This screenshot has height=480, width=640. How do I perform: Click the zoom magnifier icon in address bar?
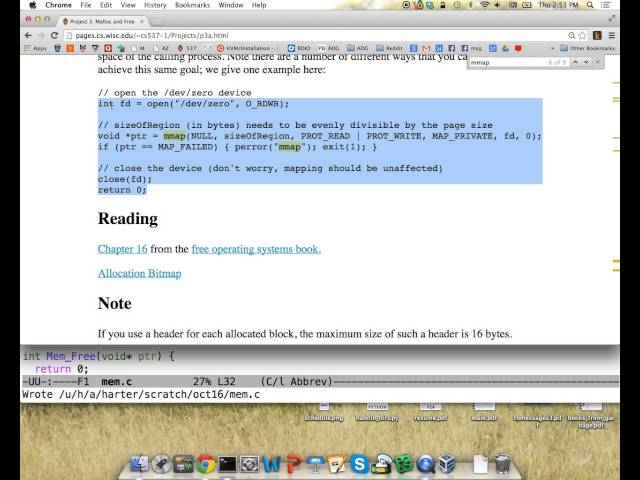click(x=572, y=36)
